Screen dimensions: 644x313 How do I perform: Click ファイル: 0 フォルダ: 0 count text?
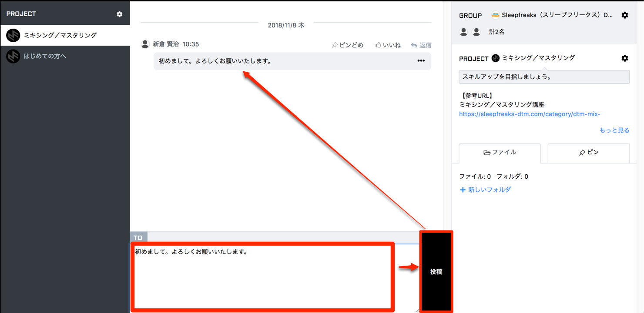pos(494,176)
